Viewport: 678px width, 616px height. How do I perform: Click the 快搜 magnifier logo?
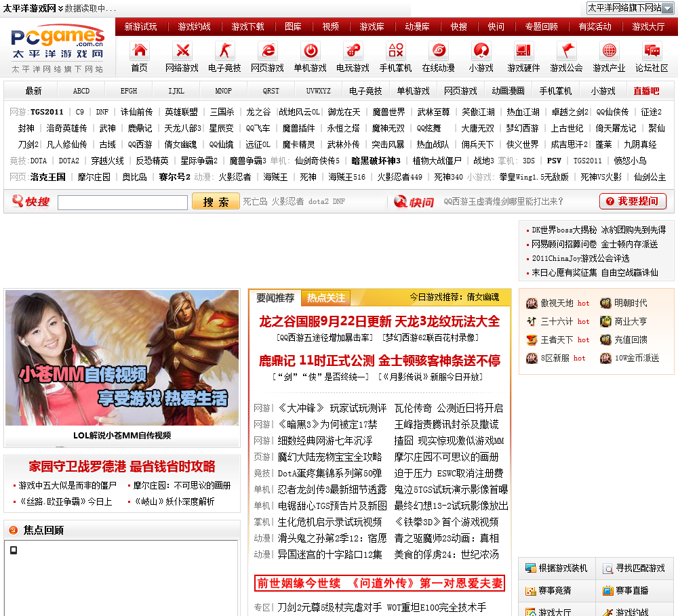pyautogui.click(x=31, y=201)
